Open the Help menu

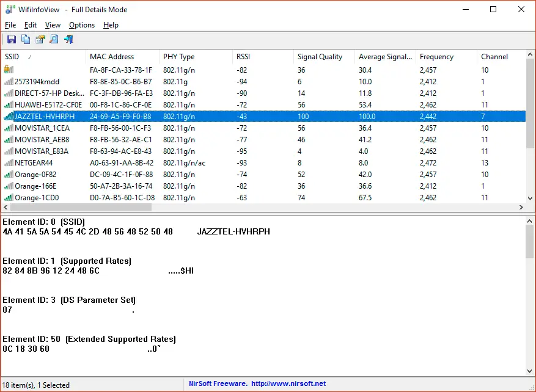[x=111, y=25]
